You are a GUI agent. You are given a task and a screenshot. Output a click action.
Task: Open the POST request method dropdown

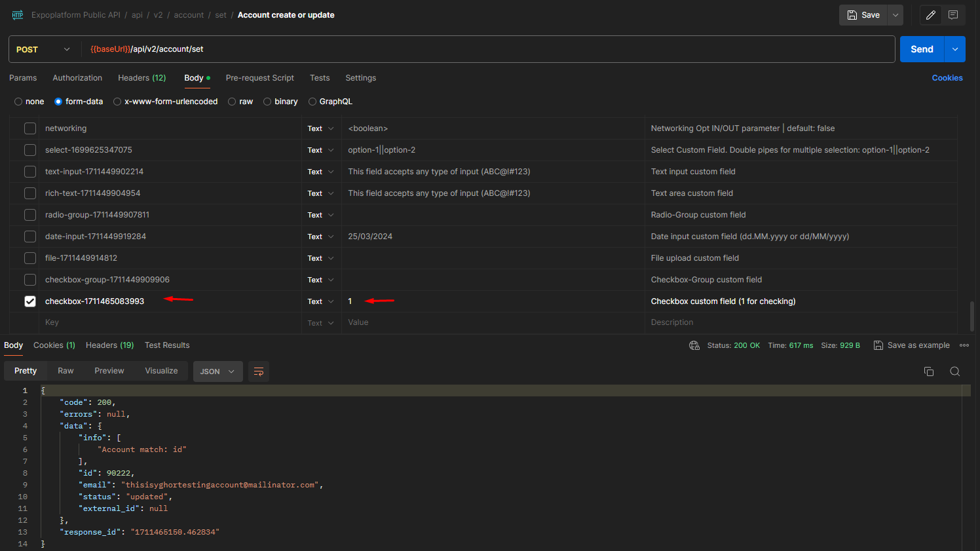pos(44,48)
